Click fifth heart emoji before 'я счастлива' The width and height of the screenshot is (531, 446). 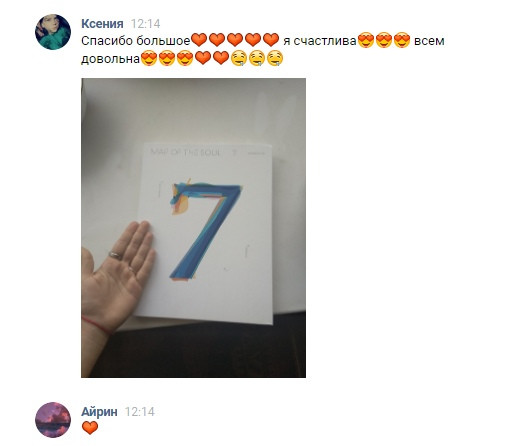tap(271, 40)
